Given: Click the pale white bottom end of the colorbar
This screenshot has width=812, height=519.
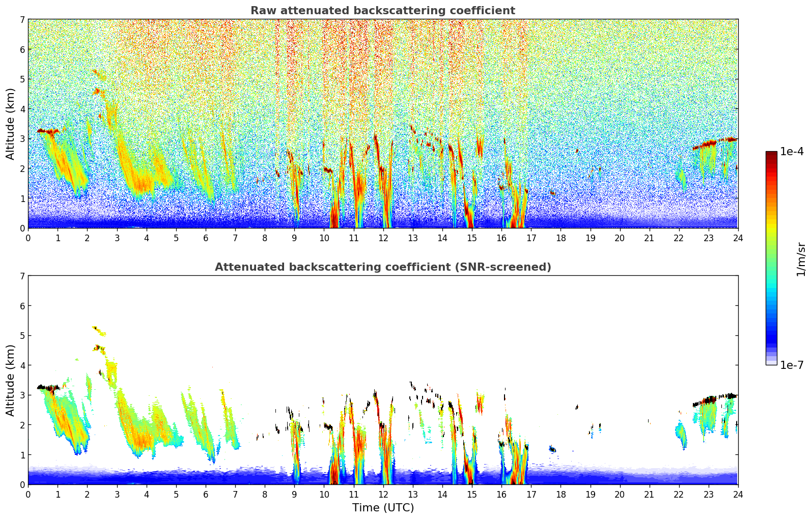Looking at the screenshot, I should (x=771, y=362).
